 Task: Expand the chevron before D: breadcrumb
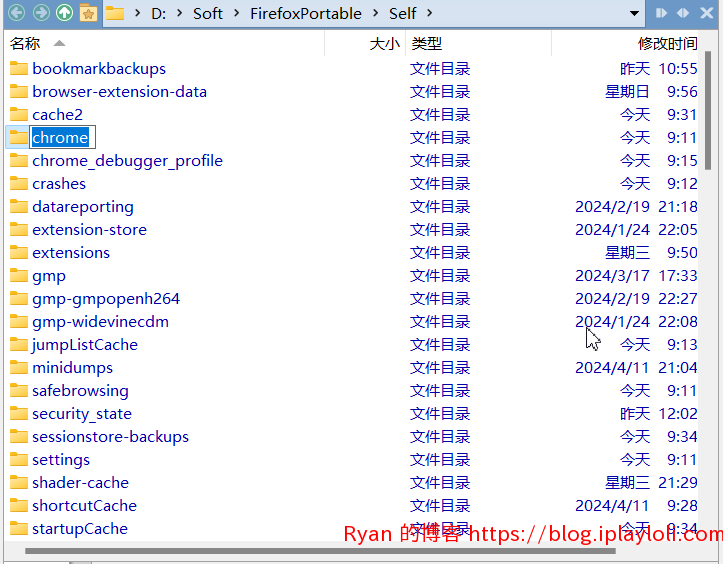click(137, 13)
